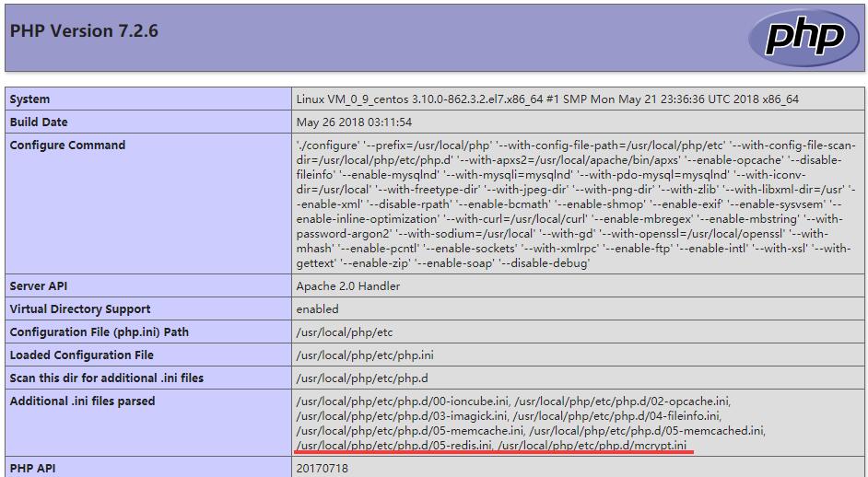The width and height of the screenshot is (868, 477).
Task: Click the System row label
Action: coord(29,99)
